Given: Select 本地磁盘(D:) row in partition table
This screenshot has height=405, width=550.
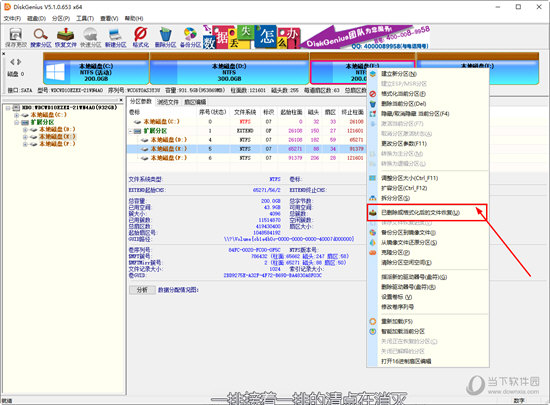Looking at the screenshot, I should [x=246, y=140].
